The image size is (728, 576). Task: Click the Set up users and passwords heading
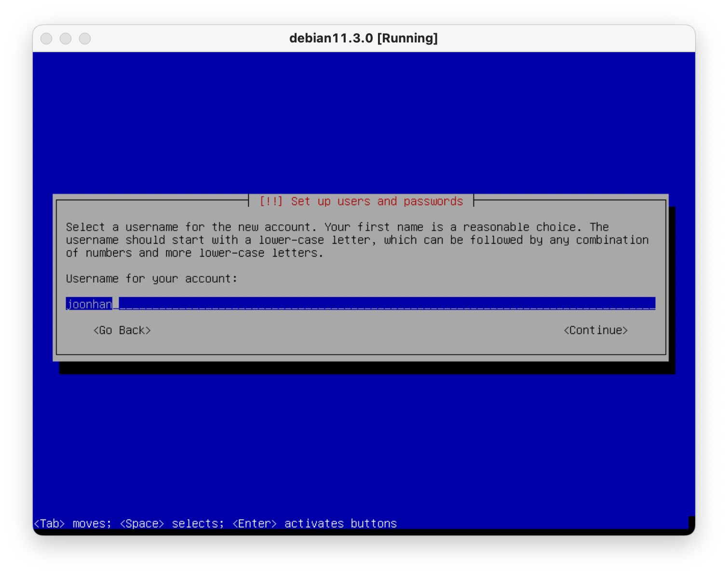[x=377, y=201]
